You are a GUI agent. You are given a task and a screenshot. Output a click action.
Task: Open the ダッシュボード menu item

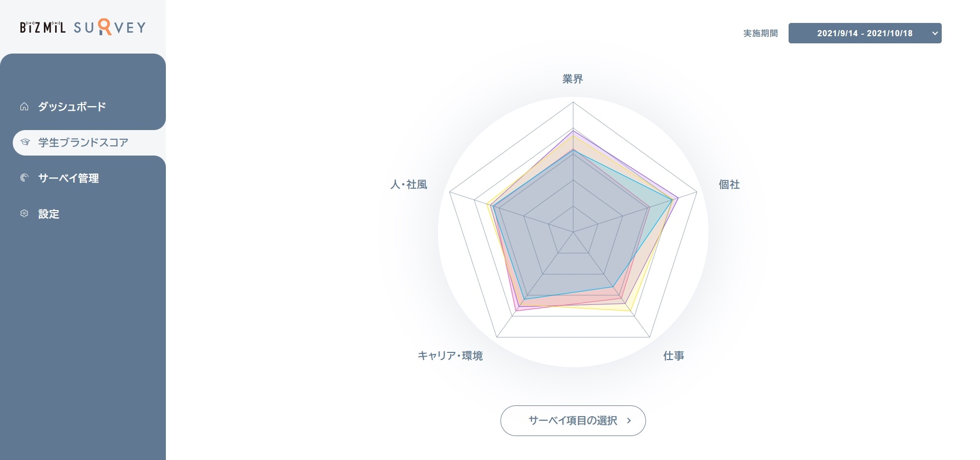pyautogui.click(x=72, y=107)
